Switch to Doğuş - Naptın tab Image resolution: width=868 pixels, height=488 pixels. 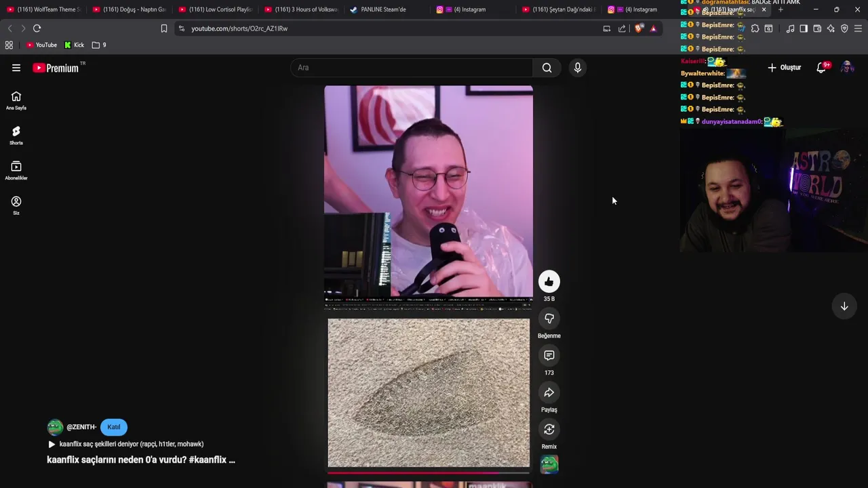pos(129,9)
